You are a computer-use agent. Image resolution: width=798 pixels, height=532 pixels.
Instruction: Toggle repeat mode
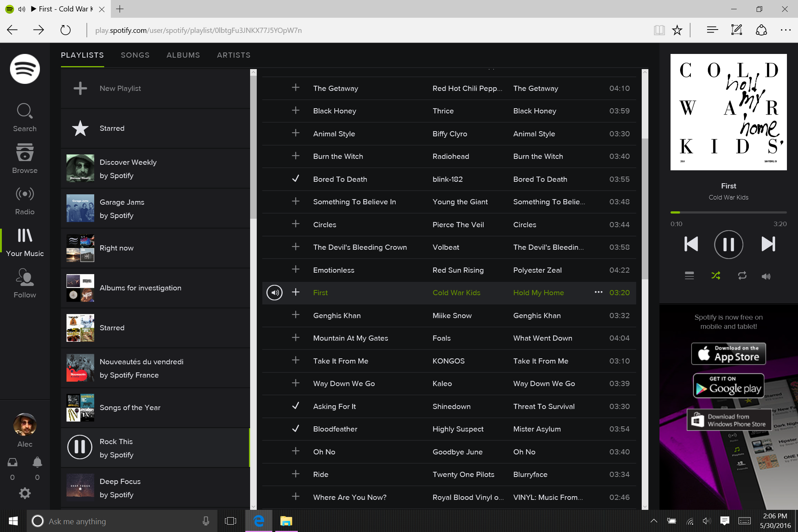742,276
